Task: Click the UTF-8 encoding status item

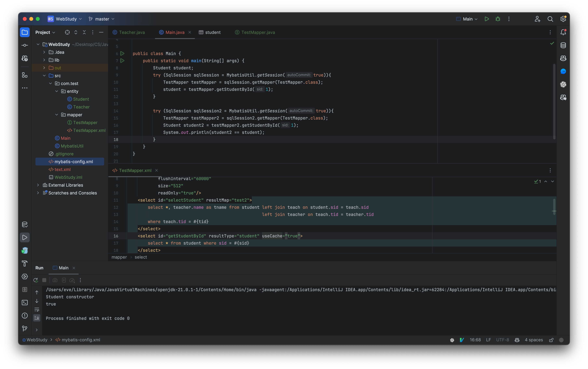Action: [502, 340]
